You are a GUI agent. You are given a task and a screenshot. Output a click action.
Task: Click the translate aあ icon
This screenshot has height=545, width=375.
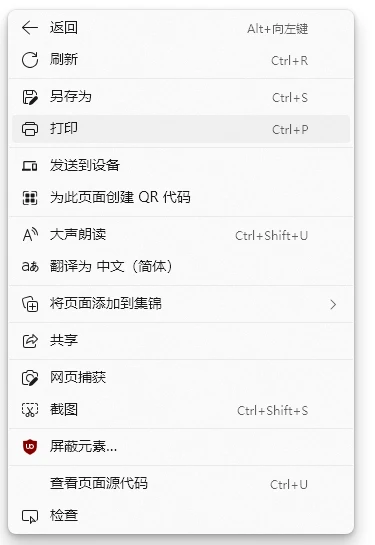pyautogui.click(x=30, y=267)
